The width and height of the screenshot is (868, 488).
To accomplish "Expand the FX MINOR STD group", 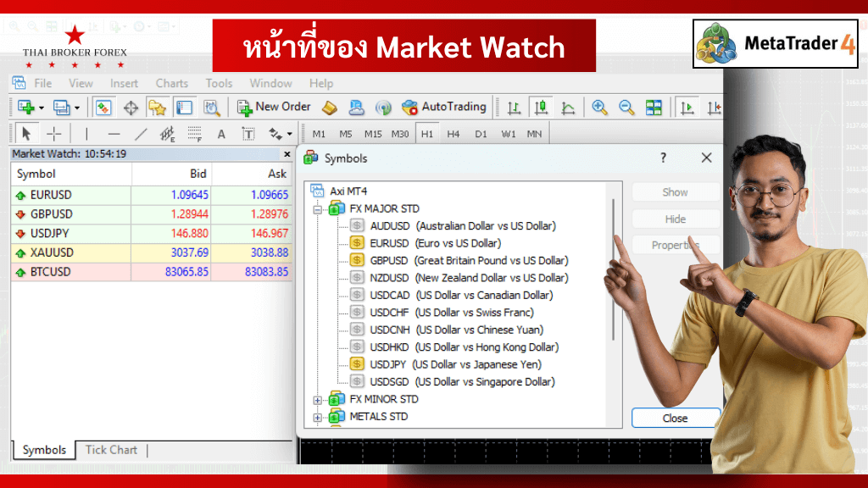I will tap(317, 400).
